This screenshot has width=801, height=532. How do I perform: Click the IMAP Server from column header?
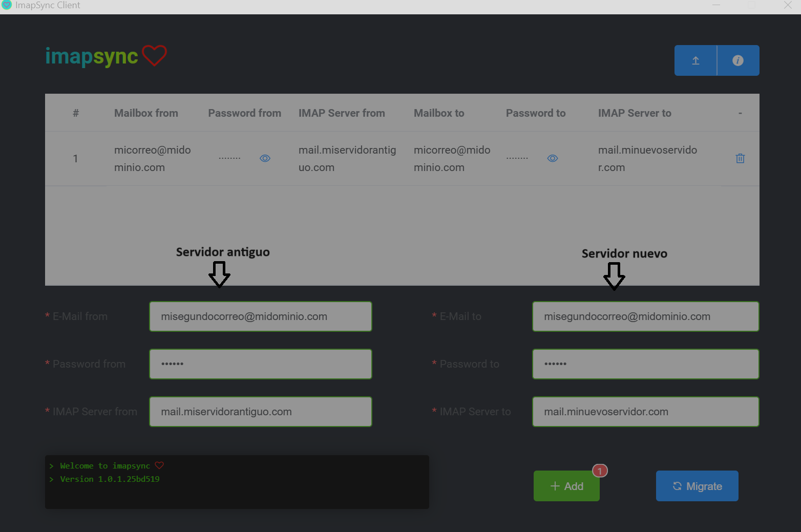[x=342, y=113]
